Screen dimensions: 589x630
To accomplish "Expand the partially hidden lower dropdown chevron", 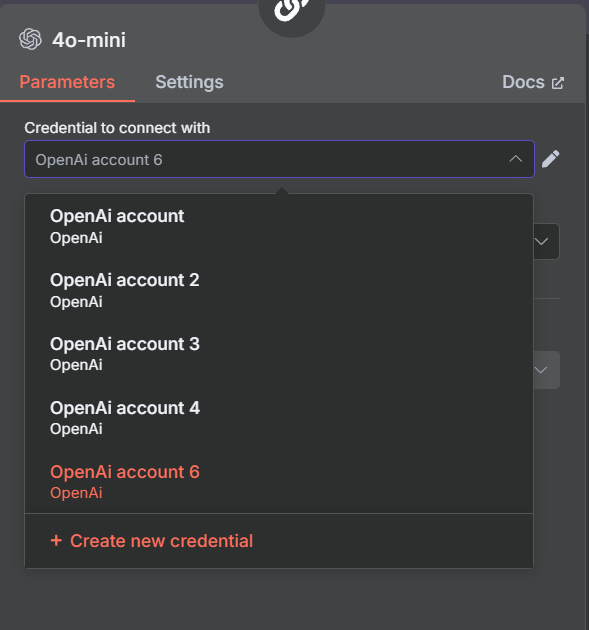I will coord(541,370).
